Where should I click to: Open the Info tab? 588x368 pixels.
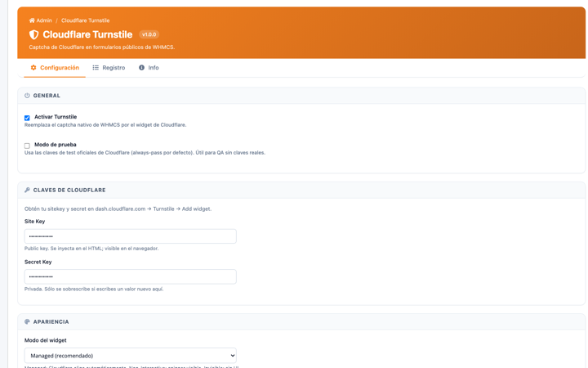[x=149, y=68]
